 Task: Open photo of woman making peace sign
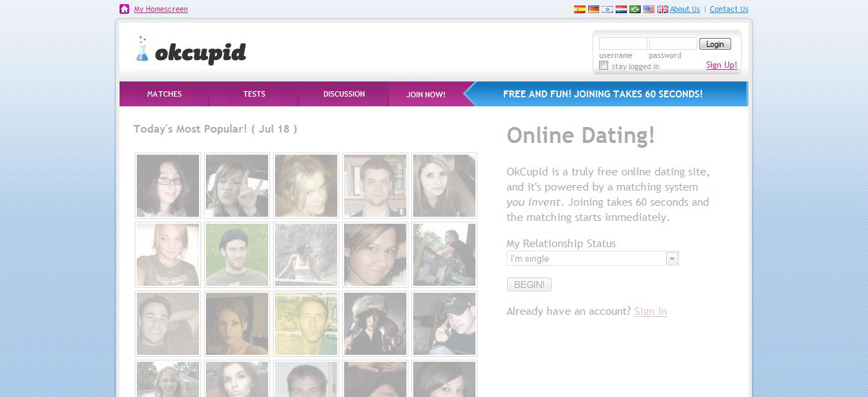click(x=237, y=186)
